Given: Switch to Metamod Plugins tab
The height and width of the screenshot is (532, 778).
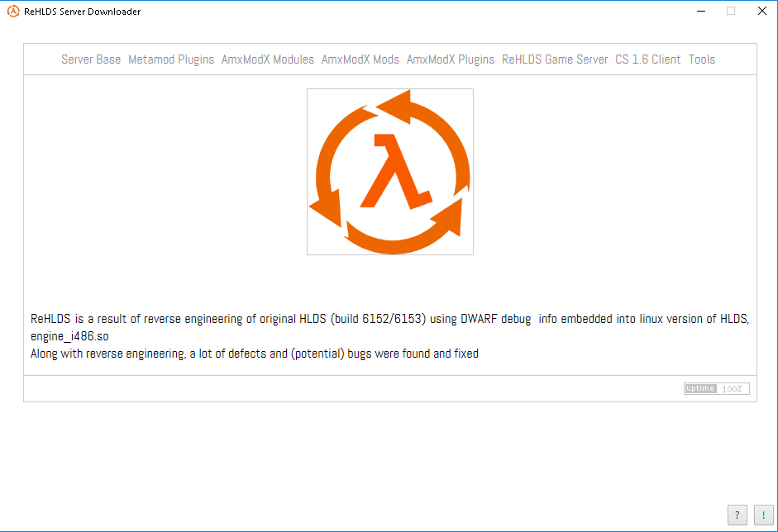Looking at the screenshot, I should pos(171,59).
